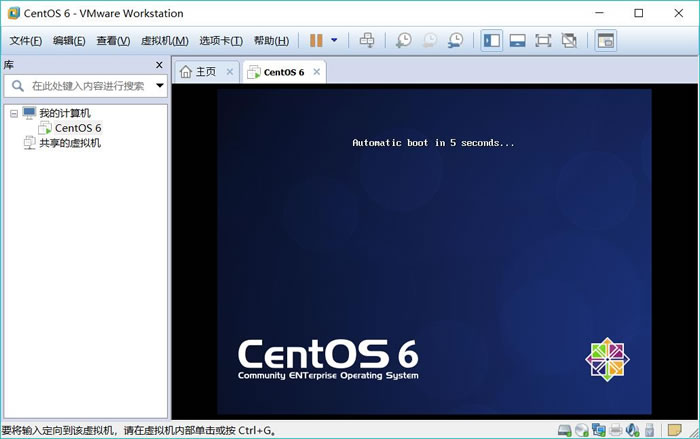
Task: Click the pause virtual machine button
Action: point(316,41)
